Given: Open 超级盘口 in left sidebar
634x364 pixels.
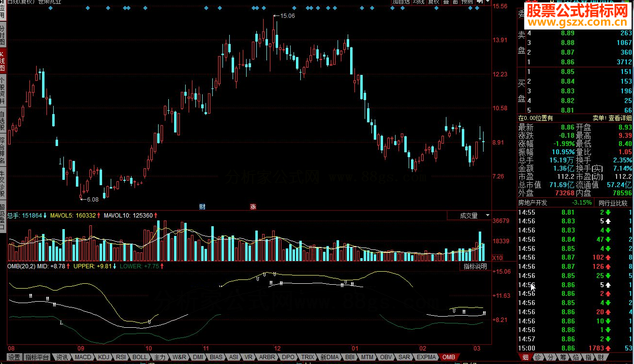Looking at the screenshot, I should (2, 216).
